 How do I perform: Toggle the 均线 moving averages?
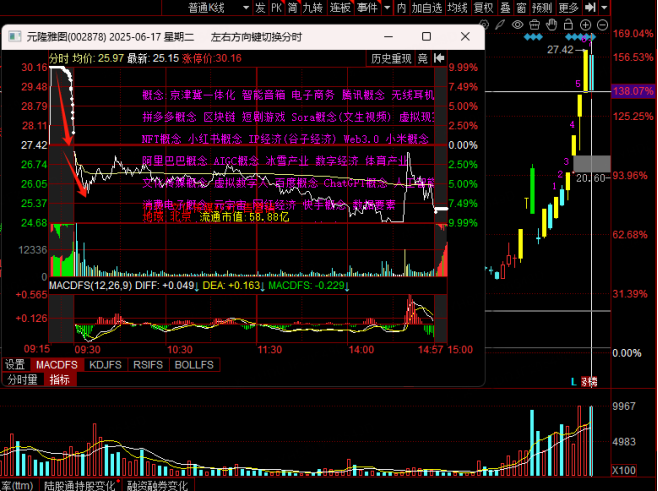click(x=457, y=8)
